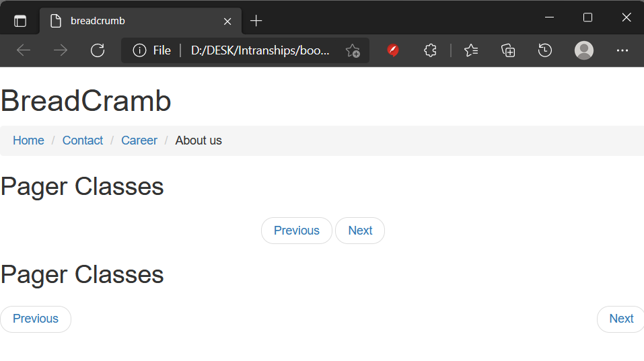Refresh the page
The height and width of the screenshot is (361, 644).
click(98, 50)
